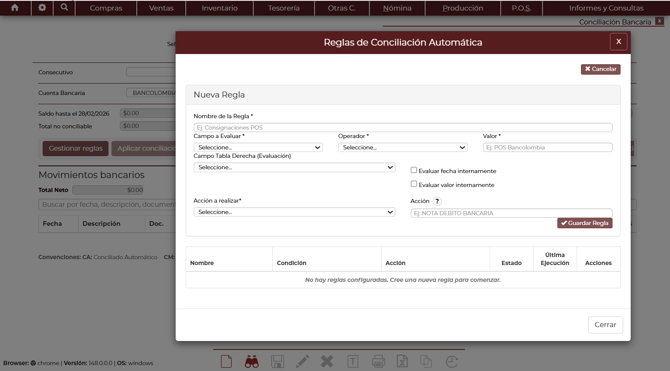
Task: Click the Gestionar reglas button
Action: pos(75,148)
